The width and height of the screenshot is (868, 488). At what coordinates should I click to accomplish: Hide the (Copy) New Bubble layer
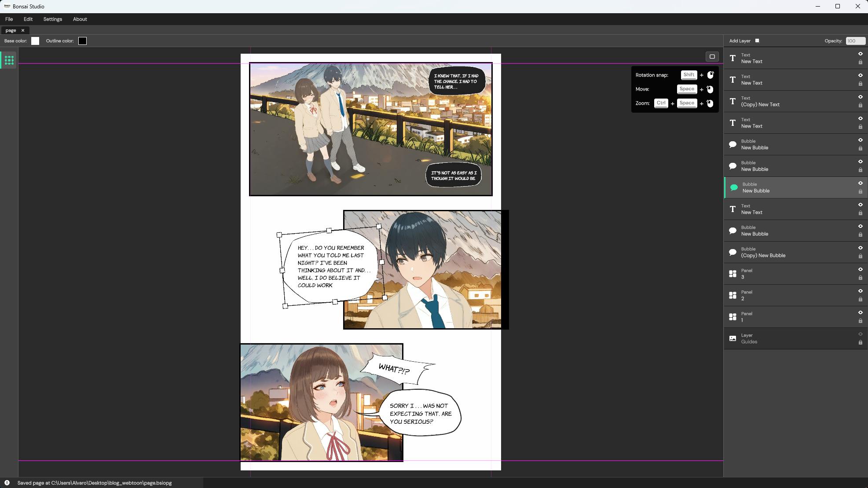pos(861,248)
